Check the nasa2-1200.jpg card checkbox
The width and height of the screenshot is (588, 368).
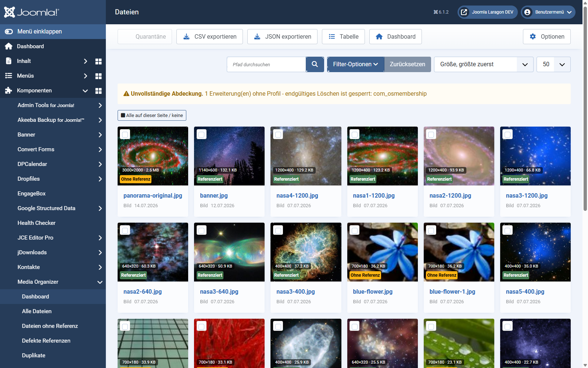[x=431, y=134]
